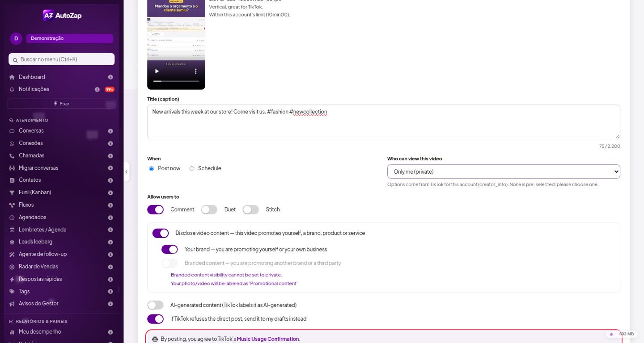
Task: Play the video preview
Action: tap(157, 71)
